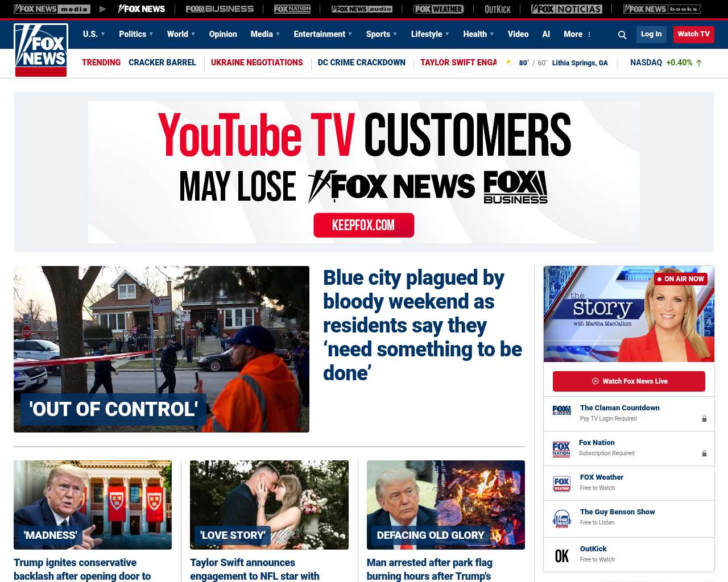Open the Fox News Books logo

662,9
